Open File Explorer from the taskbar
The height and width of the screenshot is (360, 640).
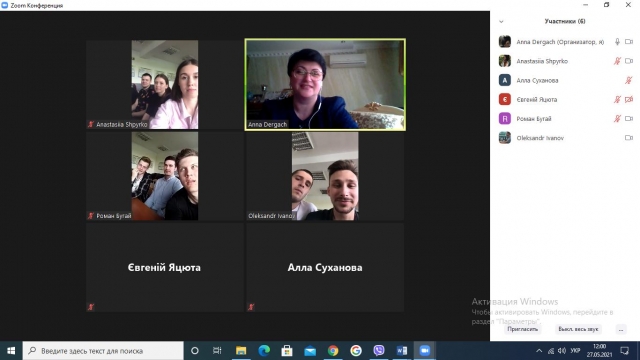(241, 351)
